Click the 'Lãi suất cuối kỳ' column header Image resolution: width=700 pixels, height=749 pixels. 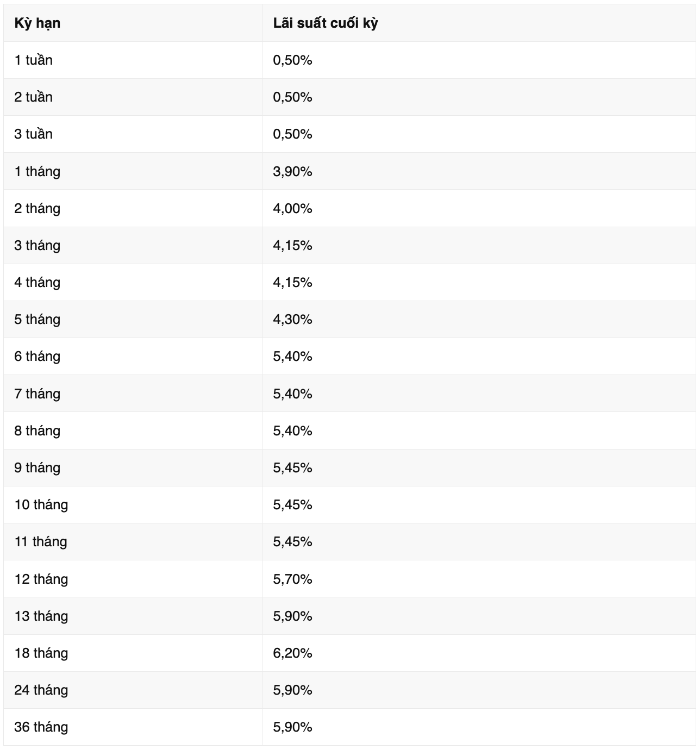coord(326,23)
